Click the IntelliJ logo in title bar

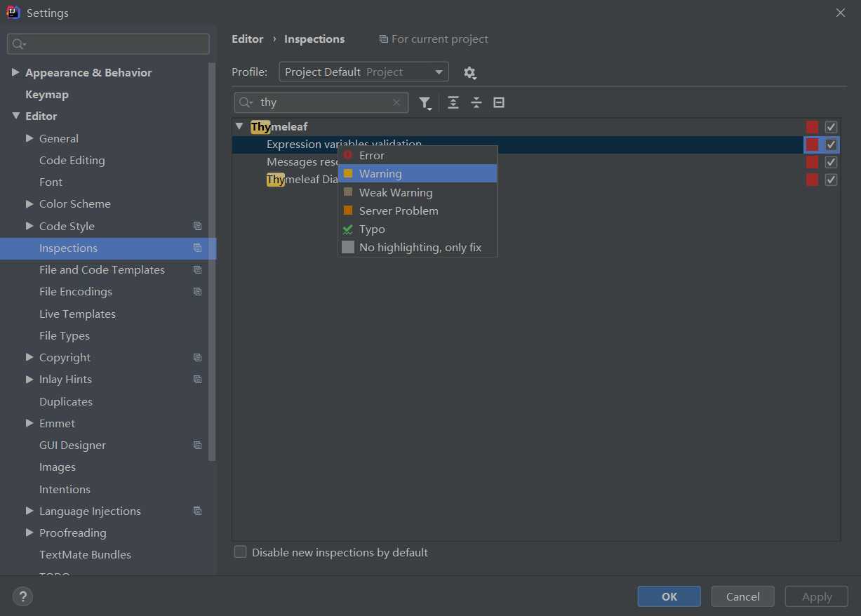pos(13,13)
